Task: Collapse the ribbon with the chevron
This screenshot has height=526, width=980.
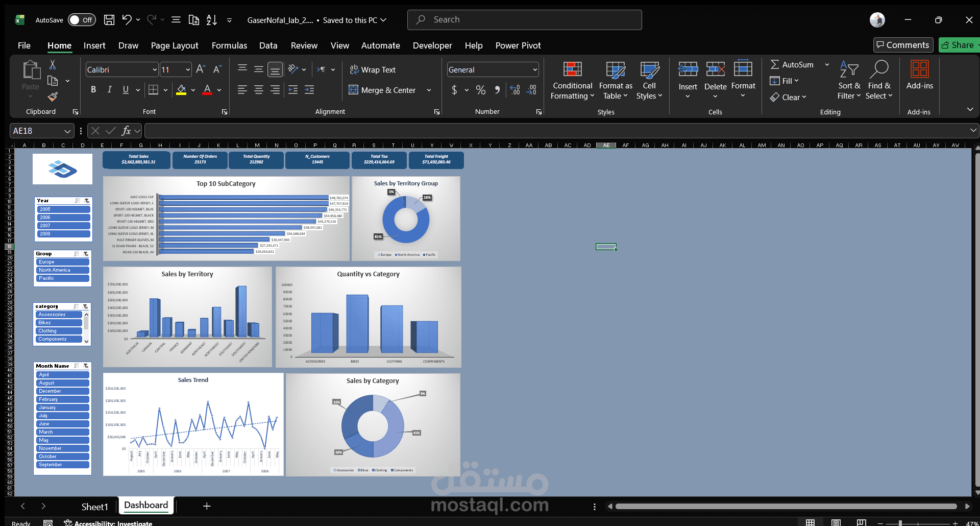Action: (x=970, y=109)
